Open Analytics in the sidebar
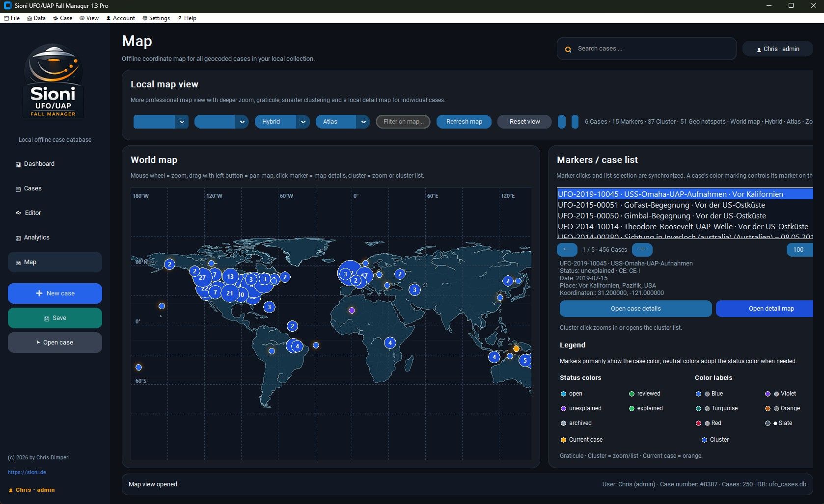 (36, 238)
